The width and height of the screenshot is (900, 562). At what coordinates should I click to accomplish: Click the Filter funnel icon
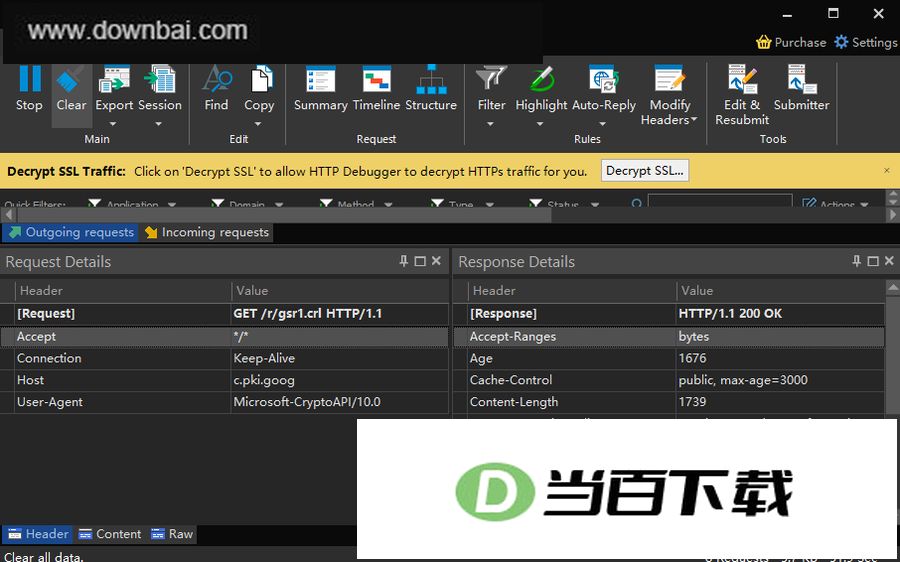(491, 79)
